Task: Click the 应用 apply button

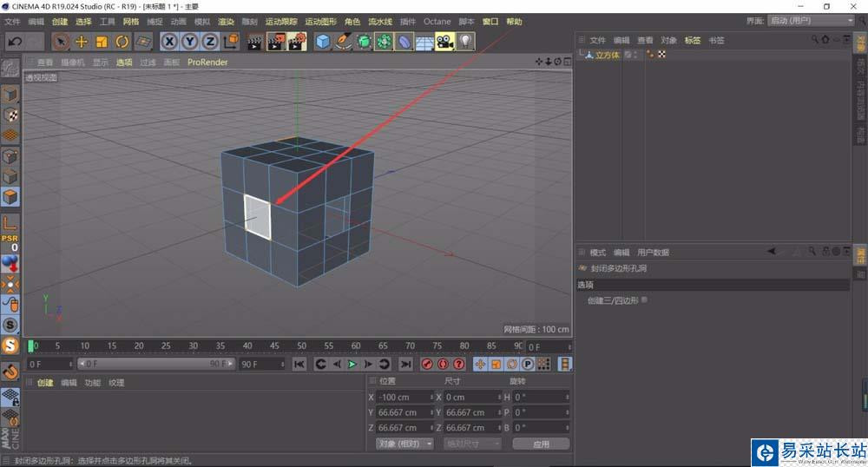Action: point(541,444)
